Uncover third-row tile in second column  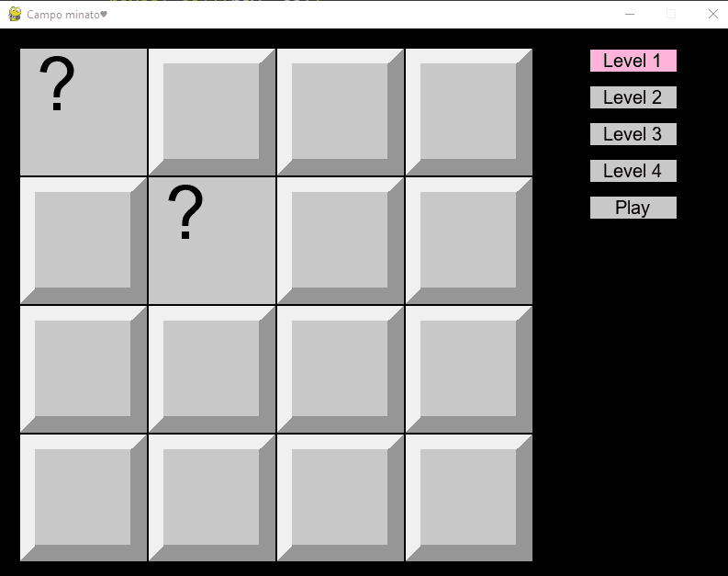pos(212,369)
